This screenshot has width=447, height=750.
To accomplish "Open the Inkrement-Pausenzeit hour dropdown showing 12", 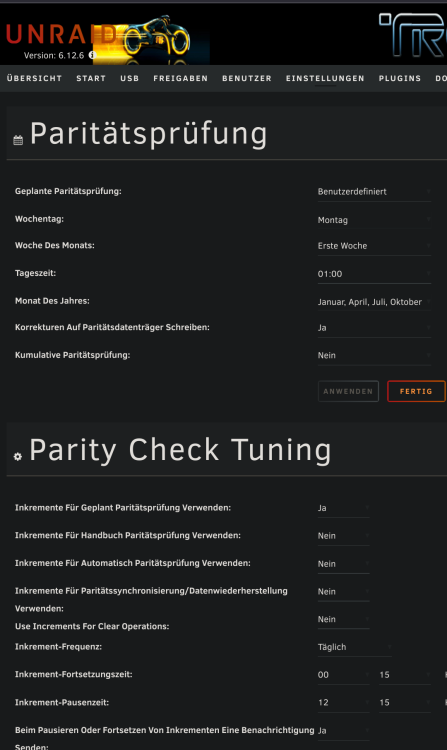I will point(344,703).
